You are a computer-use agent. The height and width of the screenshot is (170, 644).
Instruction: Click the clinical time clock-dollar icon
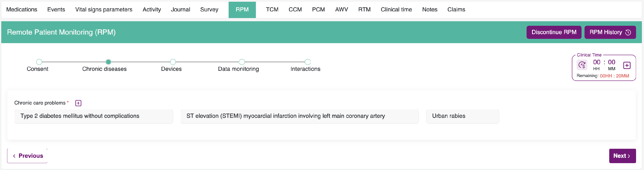coord(582,65)
